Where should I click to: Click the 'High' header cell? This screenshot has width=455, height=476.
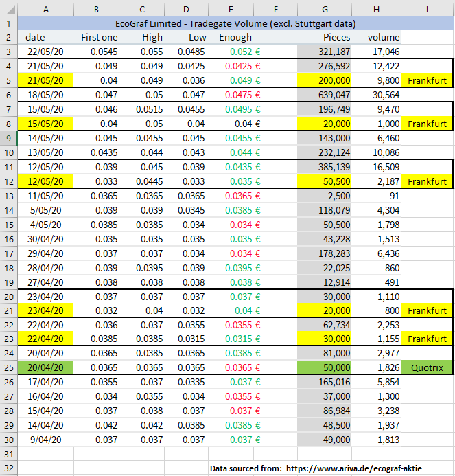click(x=141, y=37)
